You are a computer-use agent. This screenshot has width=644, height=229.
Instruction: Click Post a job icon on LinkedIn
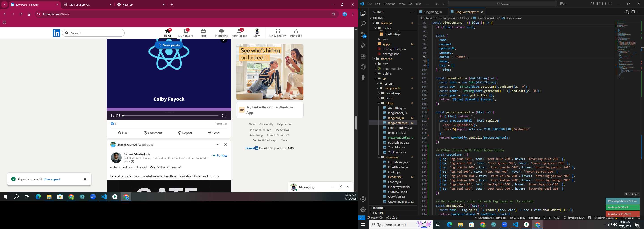296,33
